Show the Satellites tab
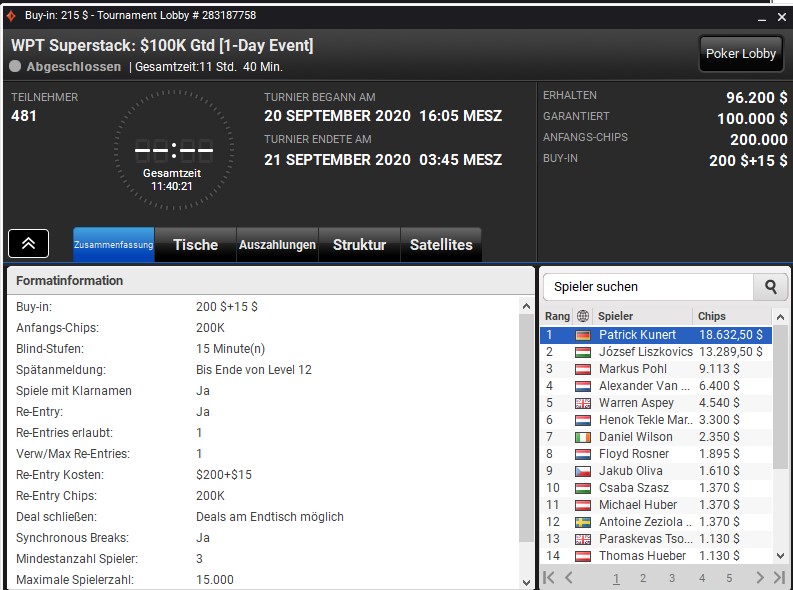 (441, 245)
